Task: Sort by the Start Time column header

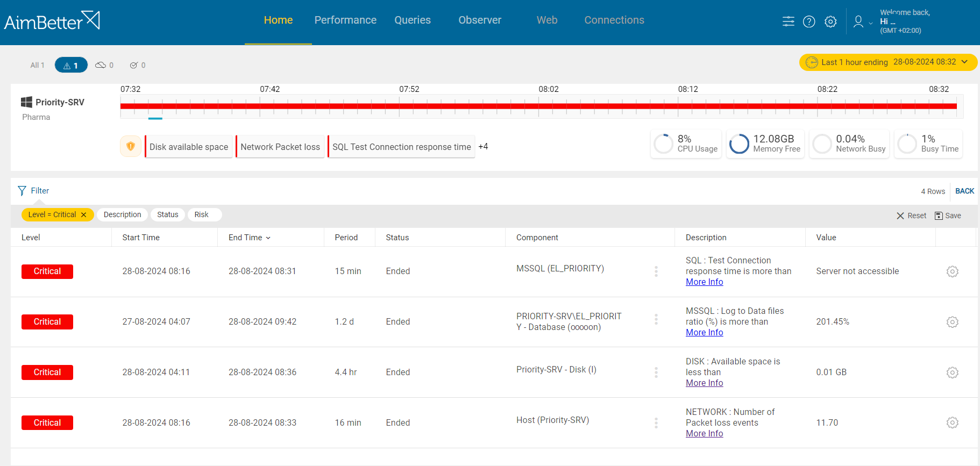Action: click(141, 238)
